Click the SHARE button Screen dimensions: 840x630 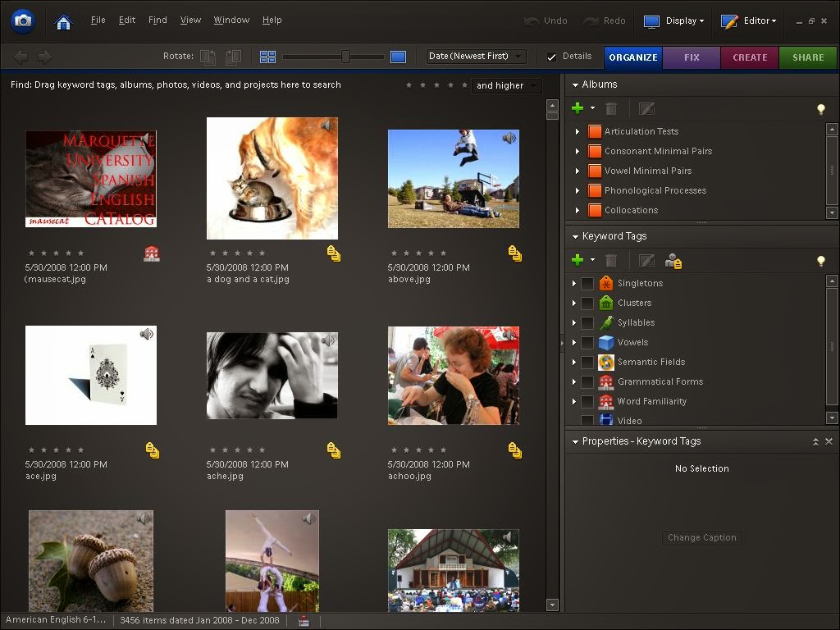pyautogui.click(x=807, y=57)
